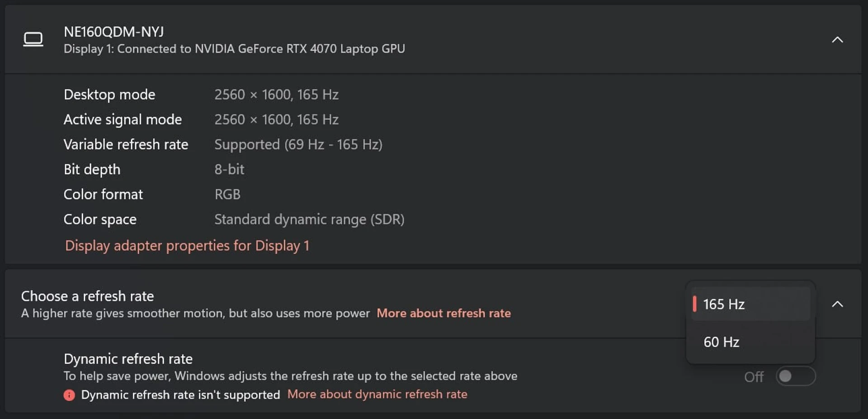Collapse the Choose a refresh rate section
The height and width of the screenshot is (419, 868).
(837, 304)
